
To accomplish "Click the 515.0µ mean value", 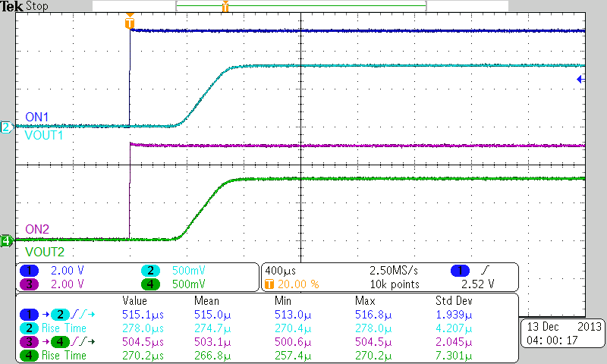I will [212, 315].
